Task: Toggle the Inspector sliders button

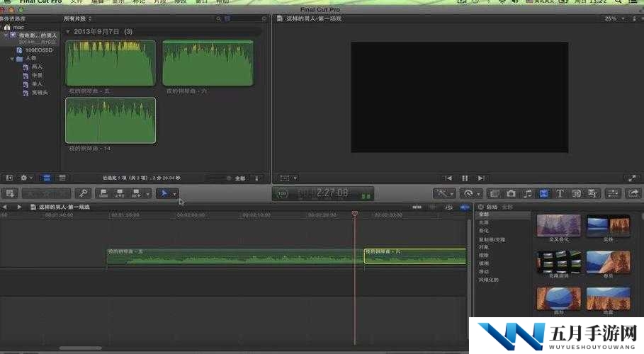Action: [613, 193]
